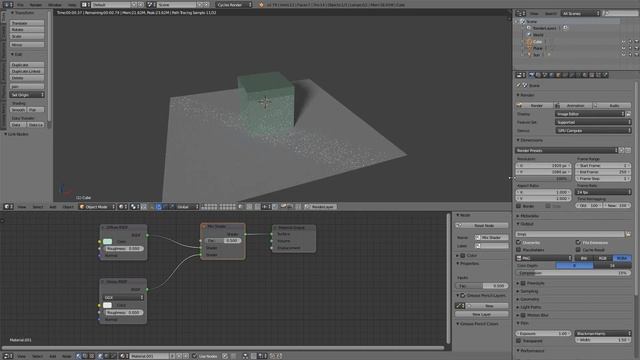Click the Join button
The width and height of the screenshot is (640, 360).
pyautogui.click(x=27, y=87)
